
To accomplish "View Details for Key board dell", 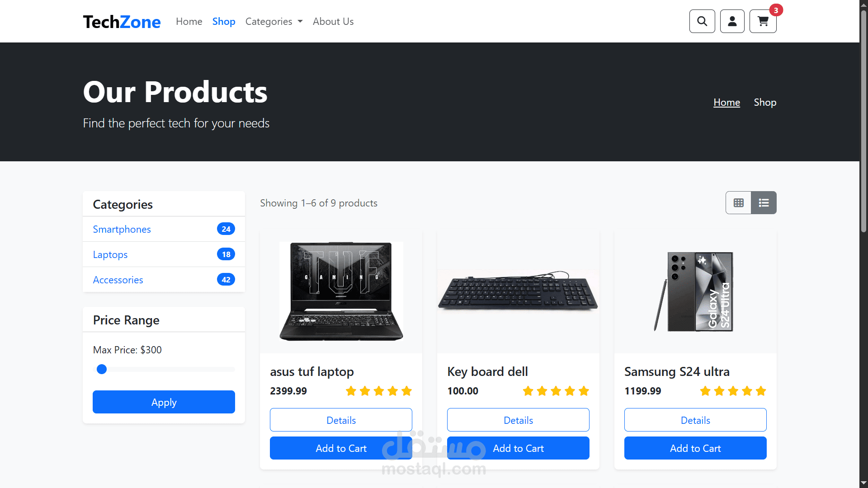I will pyautogui.click(x=518, y=420).
